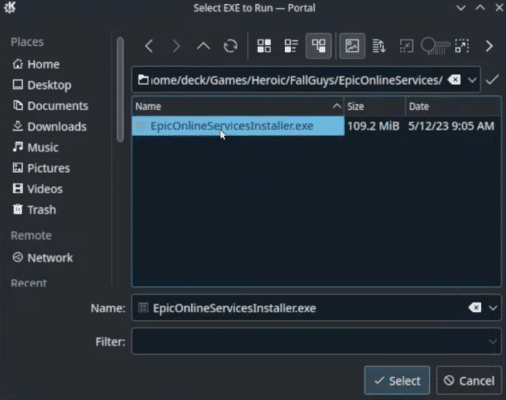Click the Select button
506x400 pixels.
(x=397, y=381)
